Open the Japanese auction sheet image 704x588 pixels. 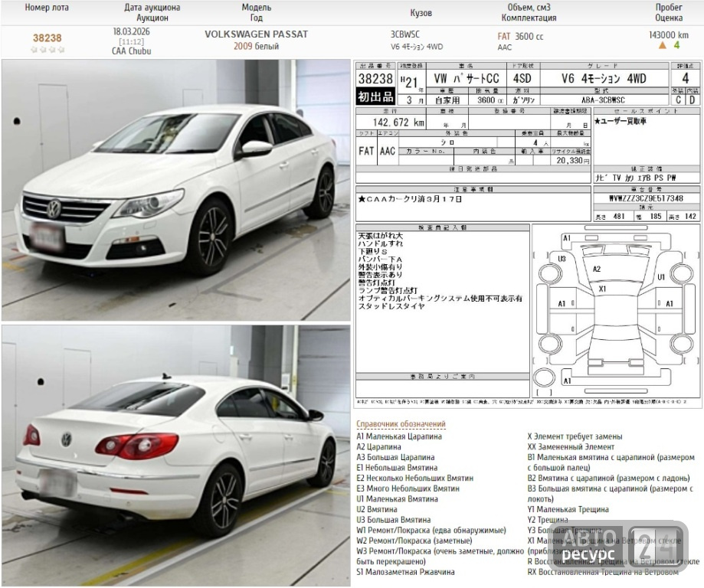[528, 234]
